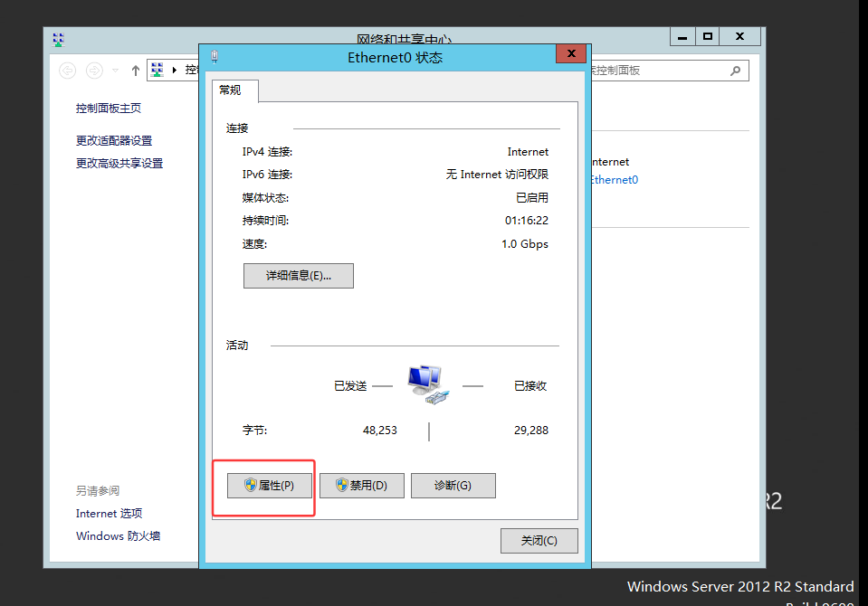Click the Forward arrow in Network Center

tap(94, 71)
